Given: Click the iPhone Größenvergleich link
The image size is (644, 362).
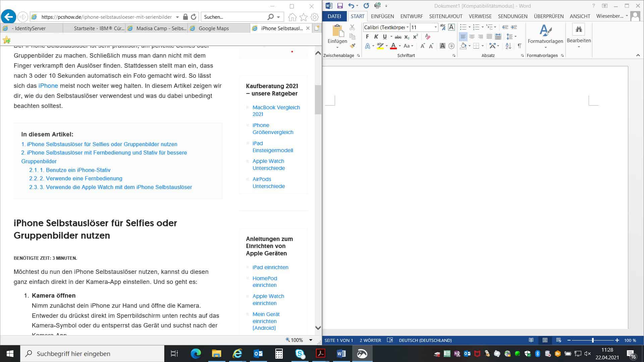Looking at the screenshot, I should click(x=273, y=129).
